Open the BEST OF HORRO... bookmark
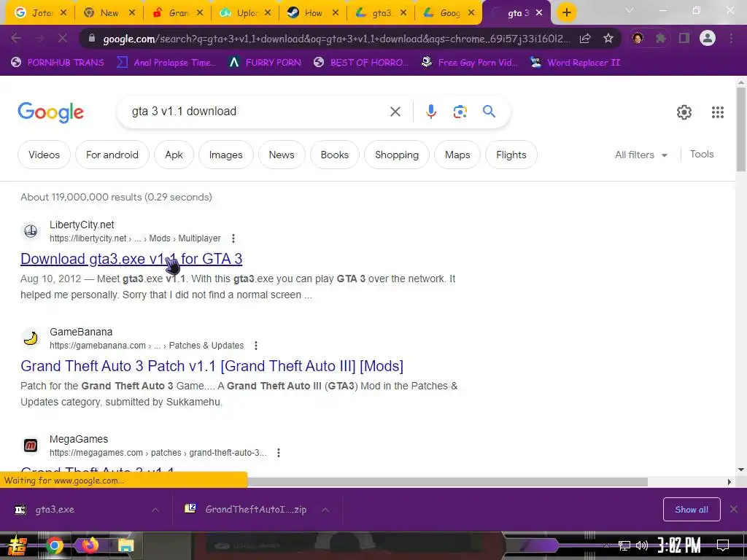Image resolution: width=747 pixels, height=560 pixels. [362, 63]
